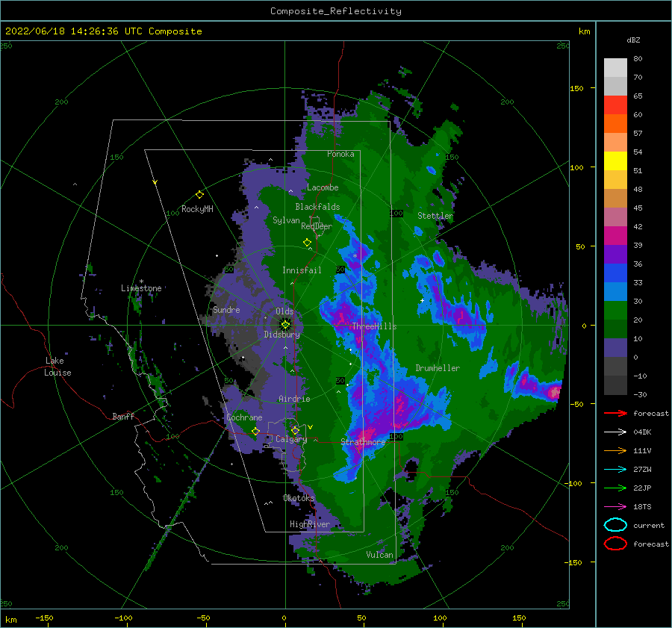The image size is (672, 628).
Task: Click the red forecast ellipse legend icon
Action: pos(615,544)
